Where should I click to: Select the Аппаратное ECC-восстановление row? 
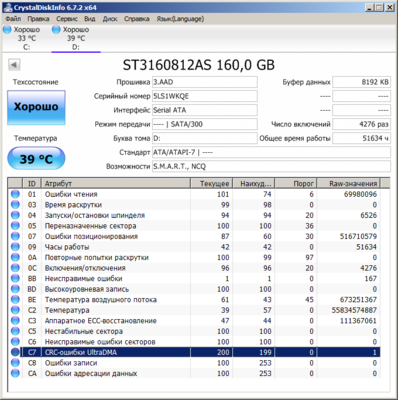(194, 321)
